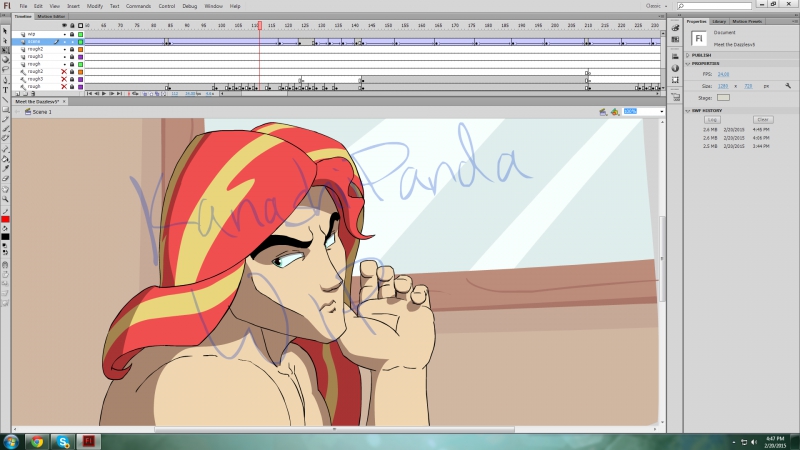Open the File menu
The height and width of the screenshot is (450, 800).
[x=23, y=6]
